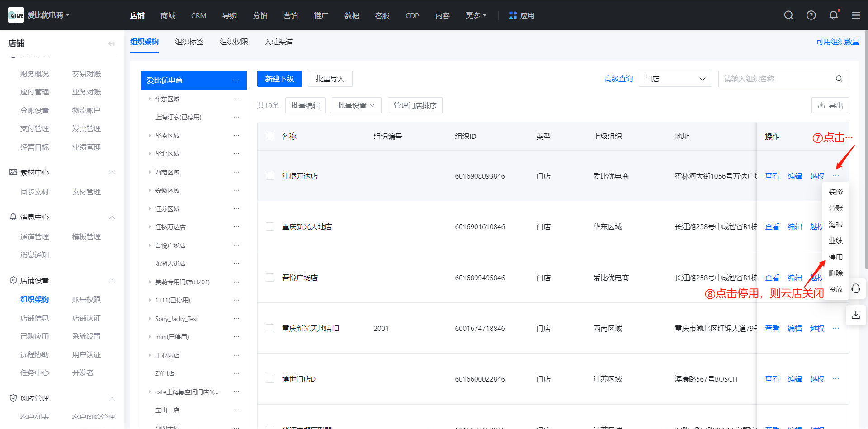
Task: Expand the 华东区域 tree node
Action: point(150,99)
